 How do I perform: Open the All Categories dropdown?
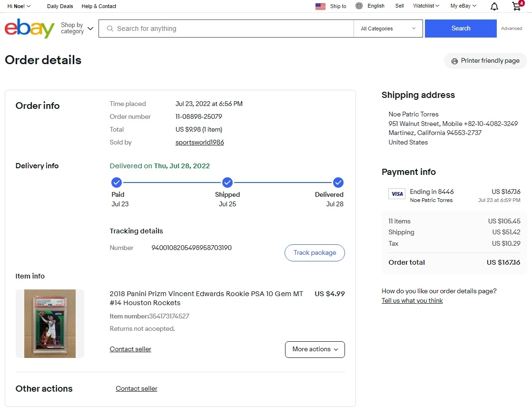click(x=388, y=29)
